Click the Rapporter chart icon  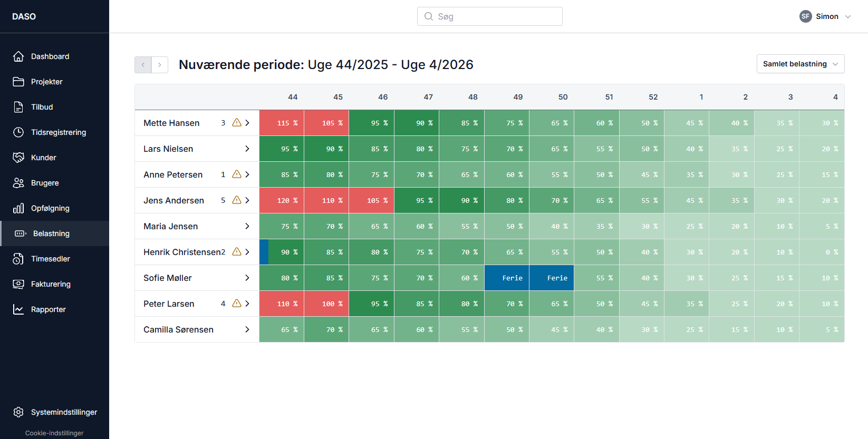(x=18, y=309)
